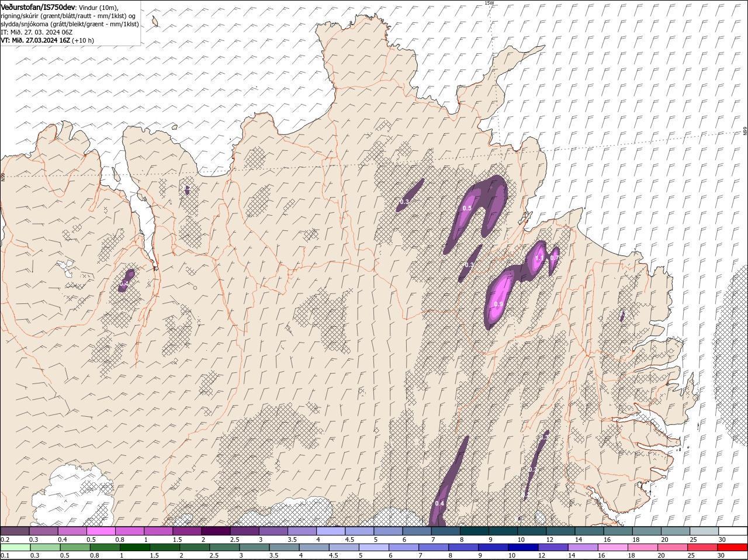Click the upper legend swatch between 0.4 and 0.5
Viewport: 748px width, 560px height.
click(72, 531)
